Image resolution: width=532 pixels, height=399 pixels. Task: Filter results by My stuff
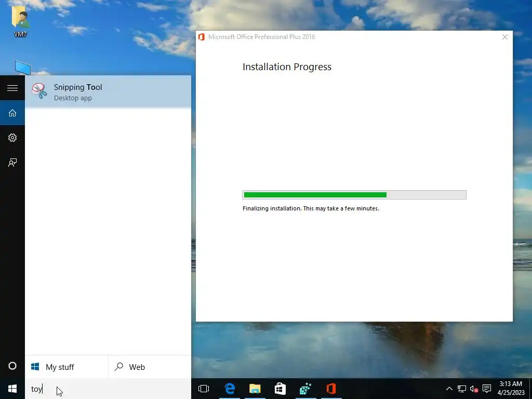click(66, 367)
